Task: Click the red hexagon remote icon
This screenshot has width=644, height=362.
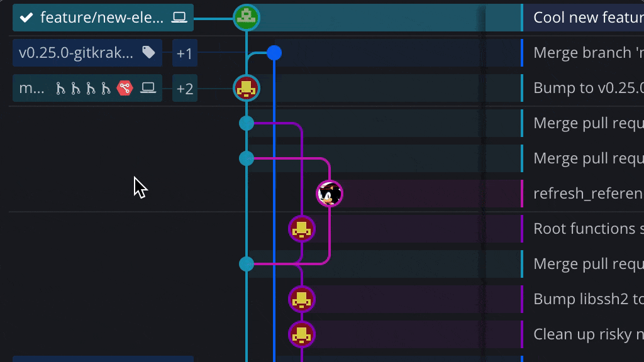Action: pyautogui.click(x=125, y=88)
